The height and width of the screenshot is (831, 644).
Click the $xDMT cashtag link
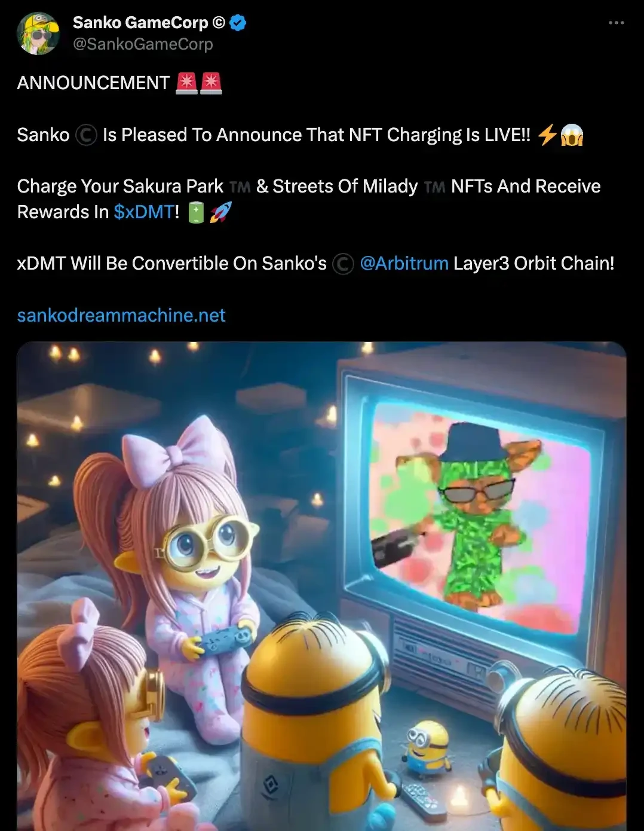click(144, 212)
